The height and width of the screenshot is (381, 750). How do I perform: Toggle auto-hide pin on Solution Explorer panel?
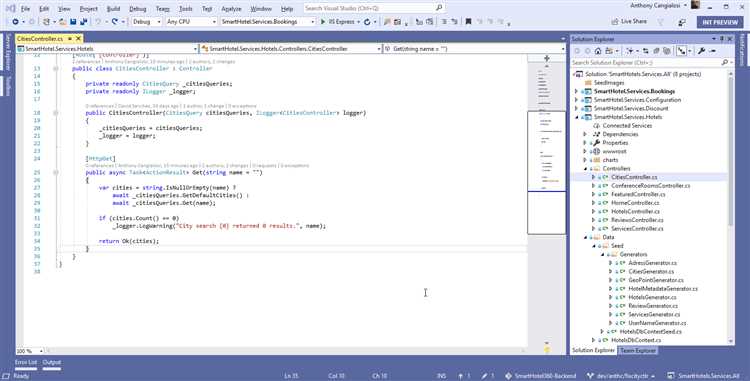722,39
